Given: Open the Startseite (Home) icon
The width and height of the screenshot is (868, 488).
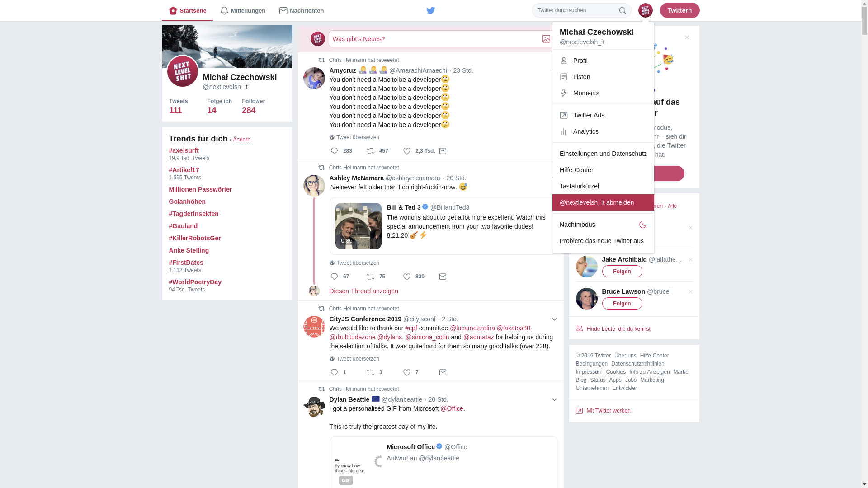Looking at the screenshot, I should [172, 10].
